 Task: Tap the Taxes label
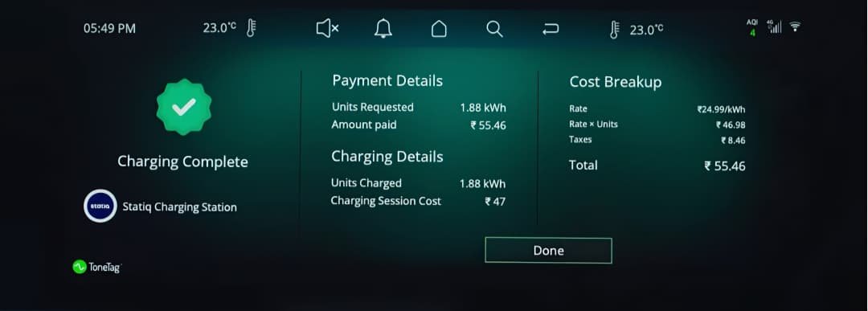click(x=580, y=140)
